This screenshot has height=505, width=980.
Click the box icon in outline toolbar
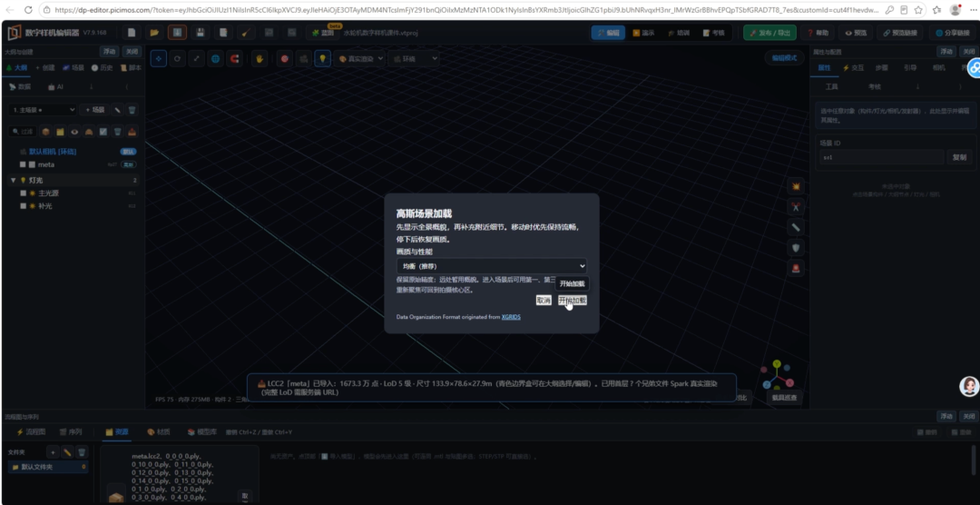coord(45,132)
